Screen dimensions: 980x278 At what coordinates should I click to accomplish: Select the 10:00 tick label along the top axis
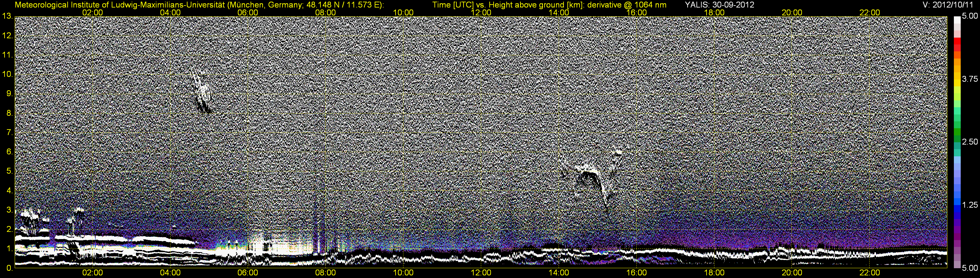403,12
